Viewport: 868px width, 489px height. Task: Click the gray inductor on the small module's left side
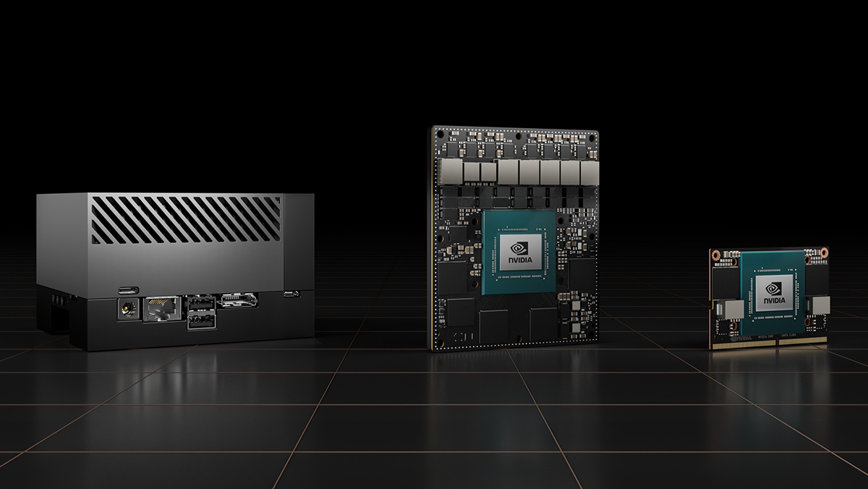click(x=728, y=309)
